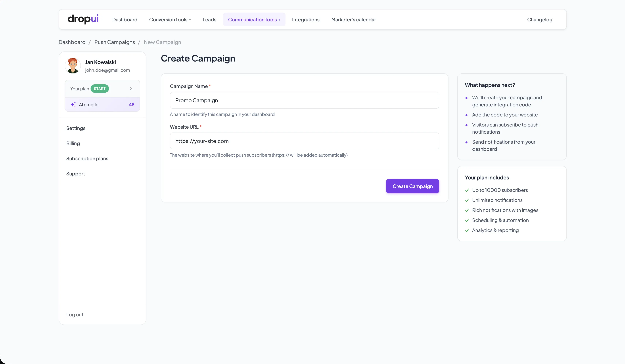Open Marketer's calendar

coord(353,20)
